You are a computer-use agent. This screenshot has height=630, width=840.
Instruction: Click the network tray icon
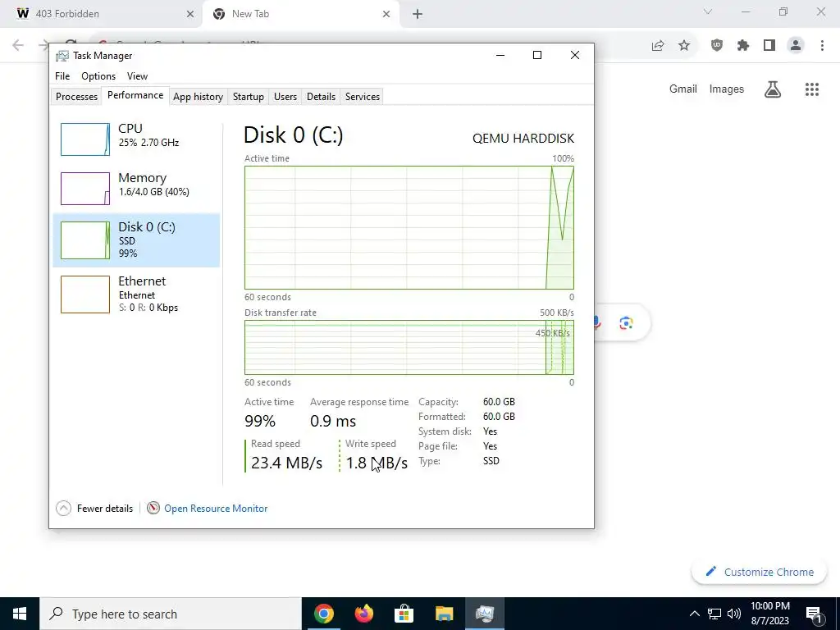point(714,614)
